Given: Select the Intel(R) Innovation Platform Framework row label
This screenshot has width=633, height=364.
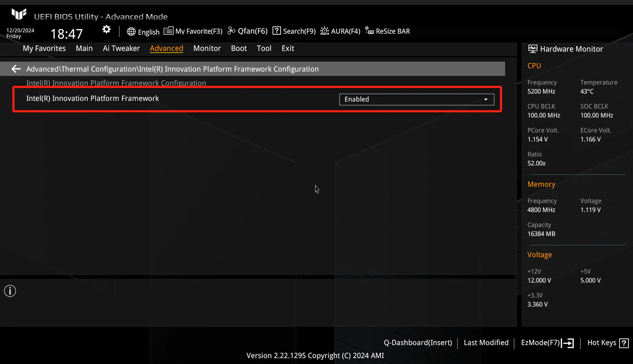Looking at the screenshot, I should (92, 98).
